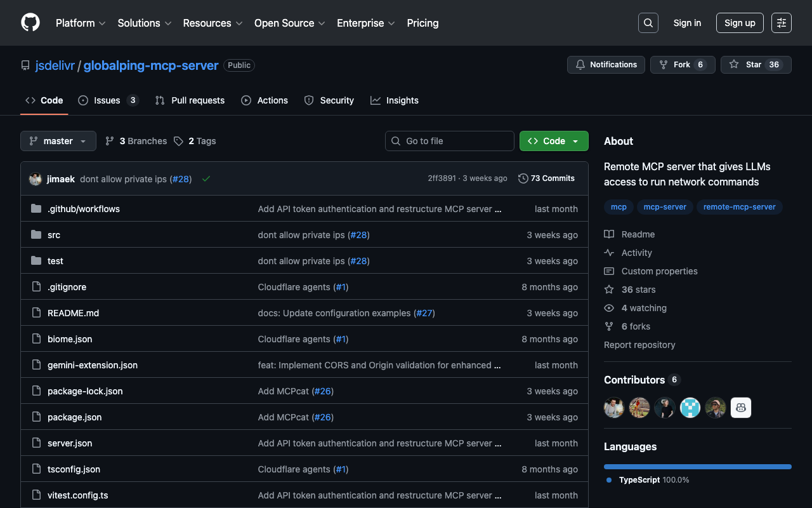This screenshot has height=508, width=812.
Task: Open the 73 Commits history
Action: point(546,178)
